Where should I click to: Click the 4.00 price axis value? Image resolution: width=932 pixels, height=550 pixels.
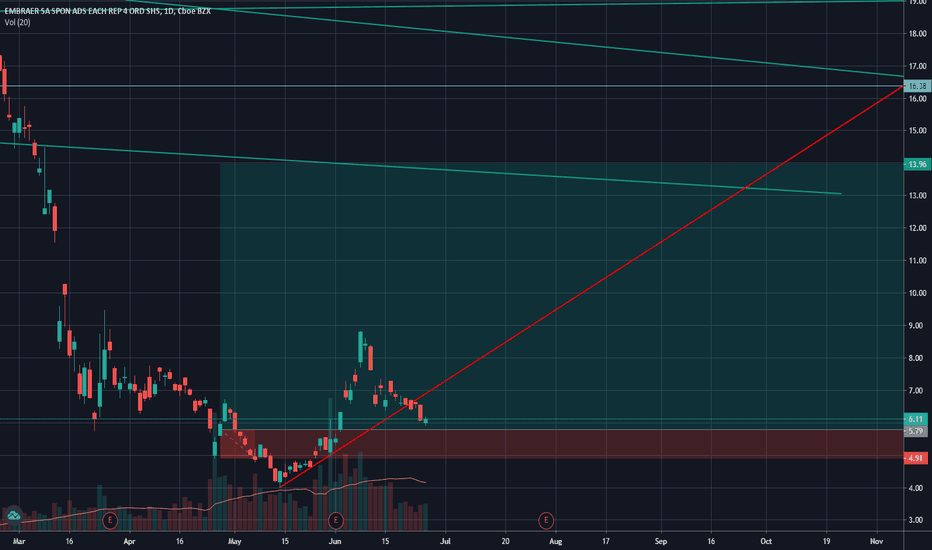[918, 488]
